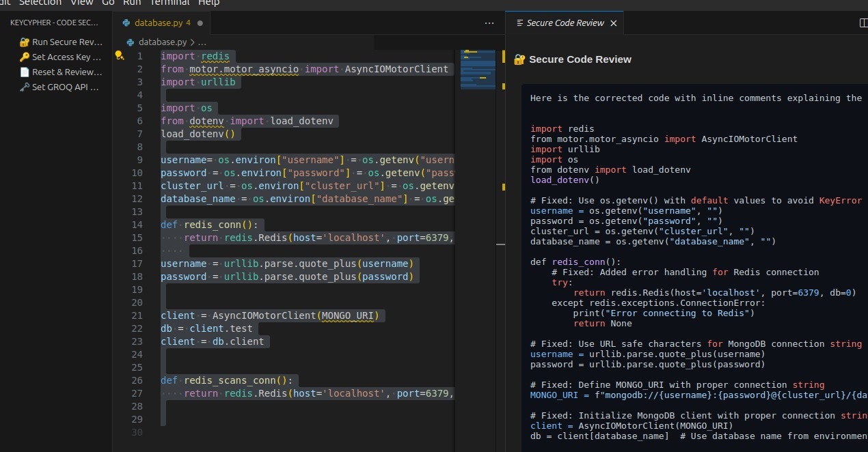This screenshot has height=452, width=868.
Task: Click the key icon beside Set GROQ API
Action: click(x=25, y=87)
